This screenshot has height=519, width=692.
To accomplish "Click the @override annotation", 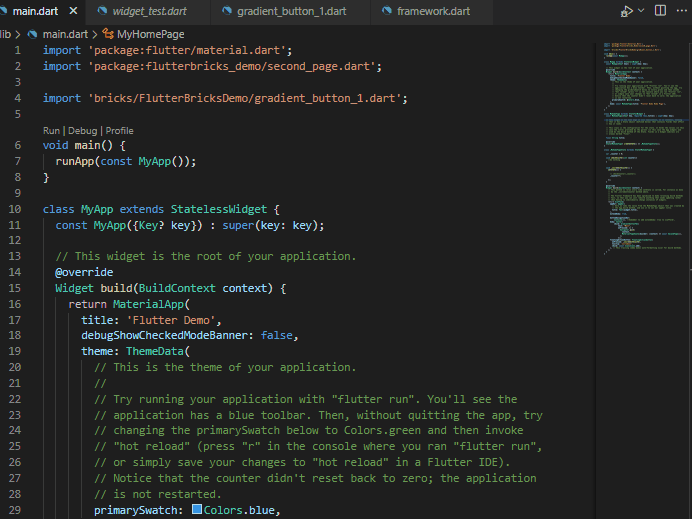I will (84, 272).
